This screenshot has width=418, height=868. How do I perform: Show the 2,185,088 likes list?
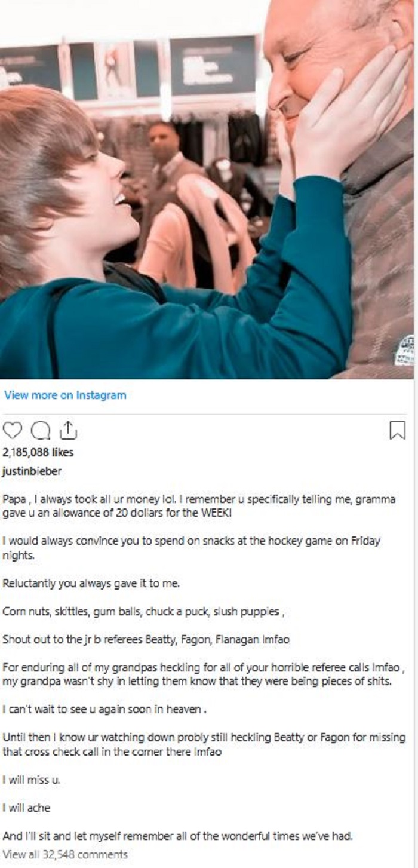tap(38, 453)
